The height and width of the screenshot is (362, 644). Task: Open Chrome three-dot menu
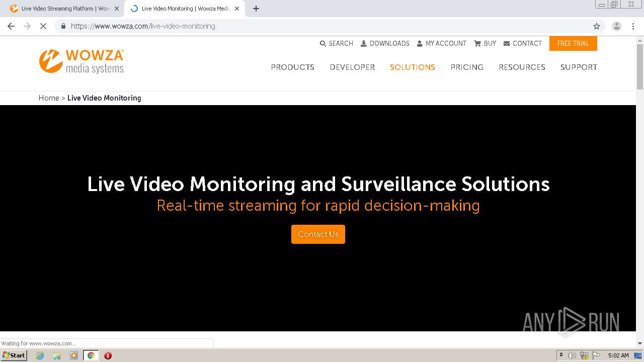point(633,26)
